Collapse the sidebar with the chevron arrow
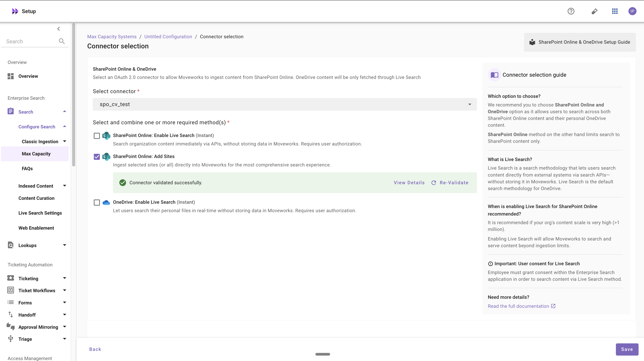The width and height of the screenshot is (644, 361). coord(58,29)
